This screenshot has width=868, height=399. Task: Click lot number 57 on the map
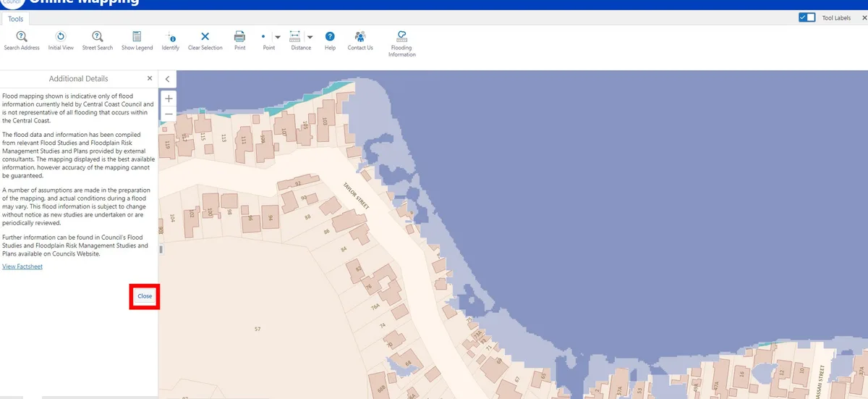[x=258, y=329]
